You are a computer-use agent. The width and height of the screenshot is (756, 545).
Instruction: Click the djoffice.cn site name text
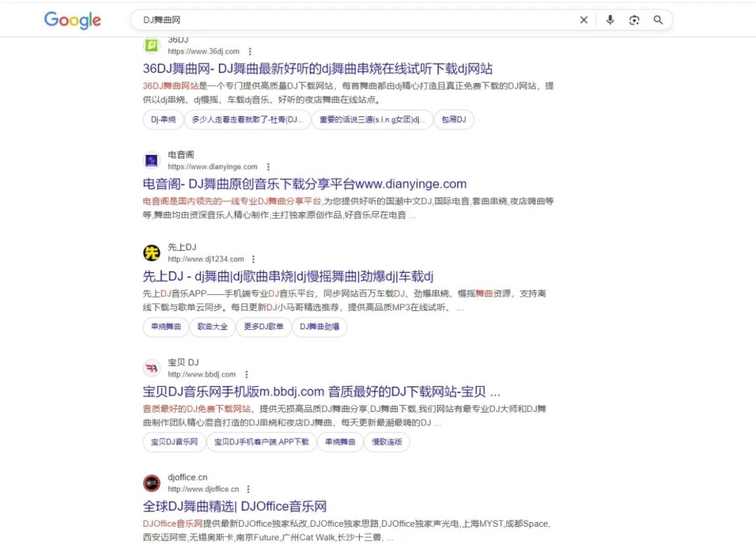188,477
